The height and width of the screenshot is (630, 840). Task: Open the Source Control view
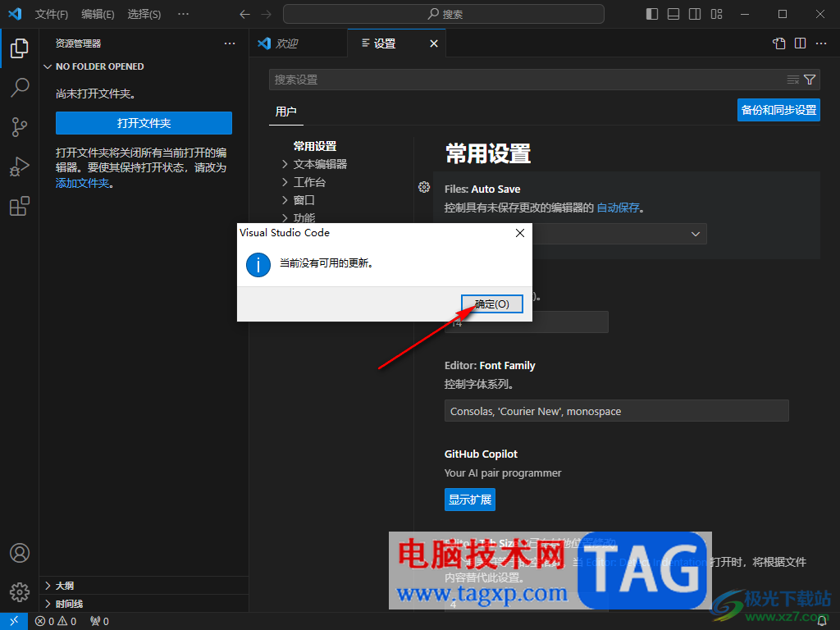click(x=20, y=127)
